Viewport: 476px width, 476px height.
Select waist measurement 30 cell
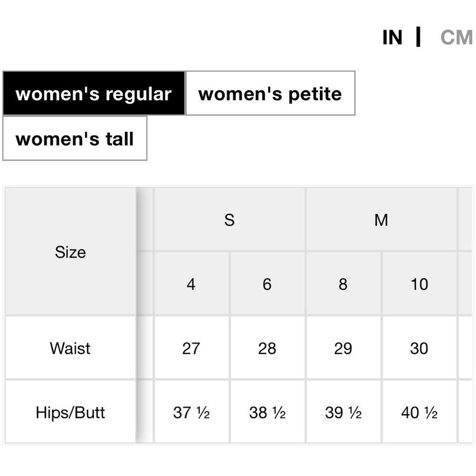419,348
